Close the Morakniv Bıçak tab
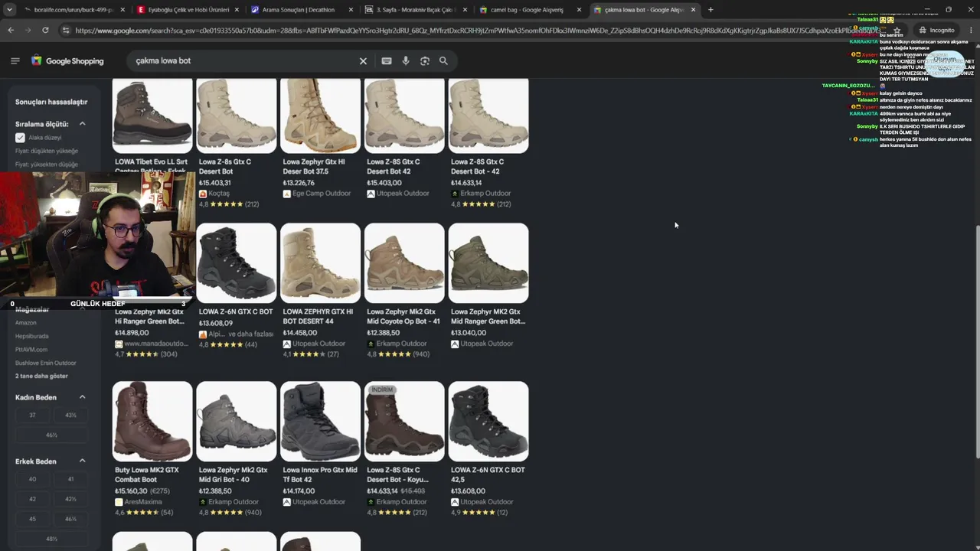The width and height of the screenshot is (980, 551). [465, 10]
